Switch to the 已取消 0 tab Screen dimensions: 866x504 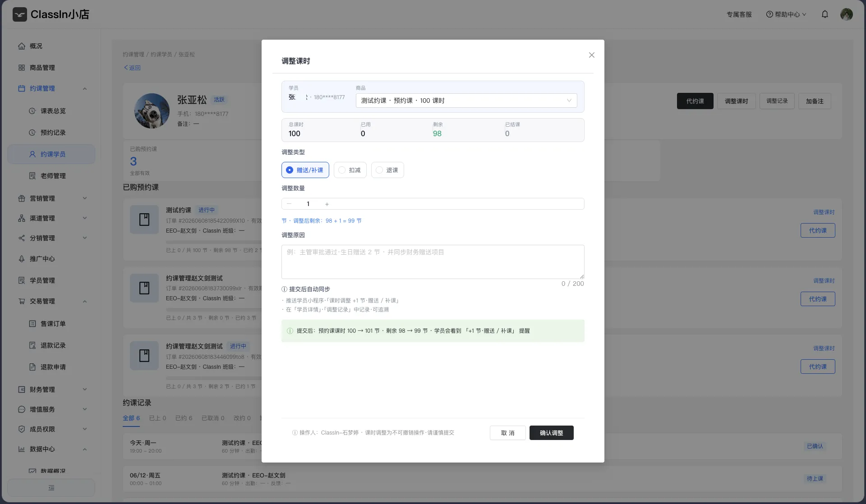[x=213, y=418]
